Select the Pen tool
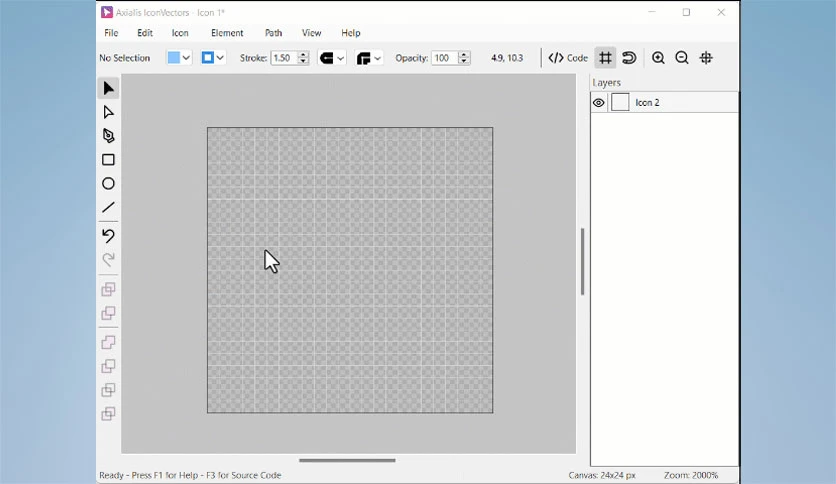 point(108,136)
